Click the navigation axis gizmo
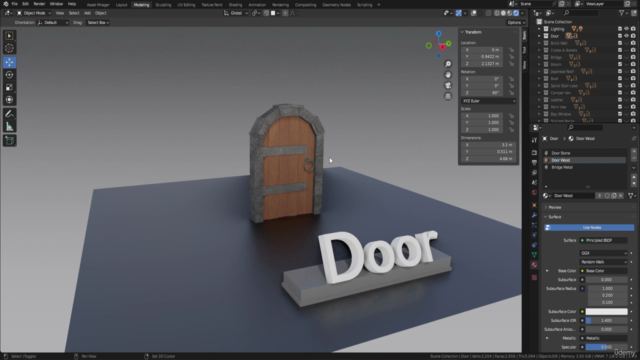This screenshot has width=640, height=360. [439, 44]
